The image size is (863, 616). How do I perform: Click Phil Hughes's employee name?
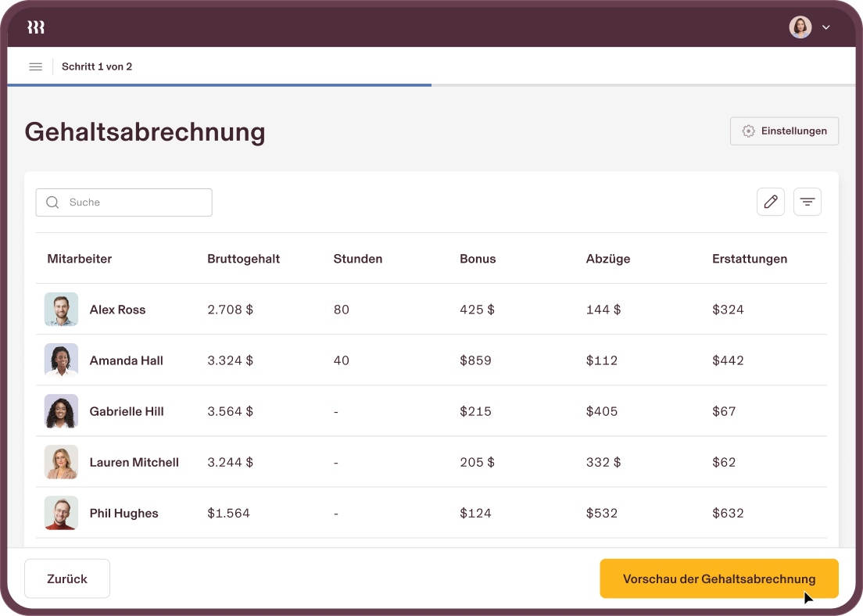124,513
